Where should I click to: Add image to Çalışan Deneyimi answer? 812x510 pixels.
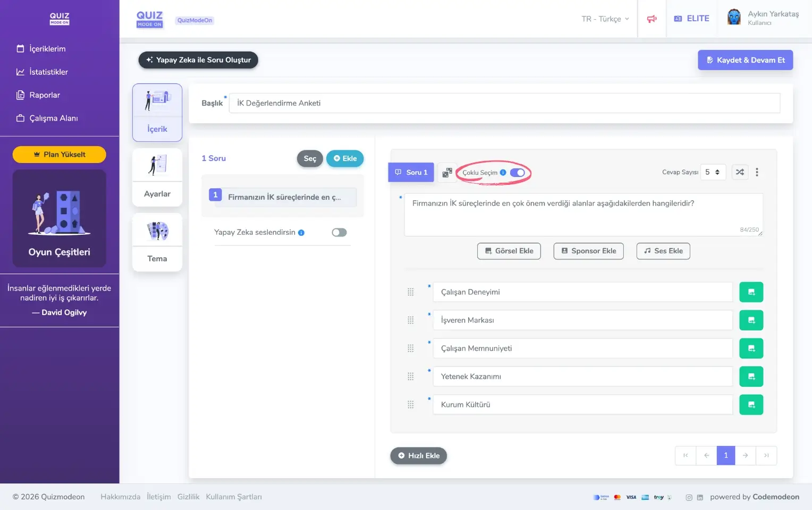751,292
